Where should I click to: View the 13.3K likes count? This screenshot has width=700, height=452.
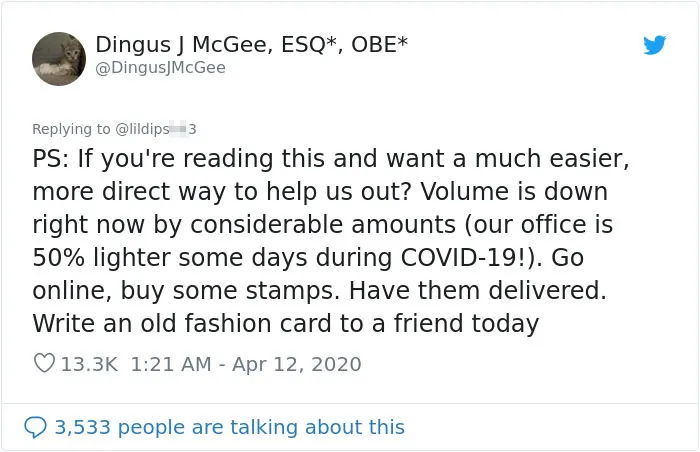(x=89, y=364)
